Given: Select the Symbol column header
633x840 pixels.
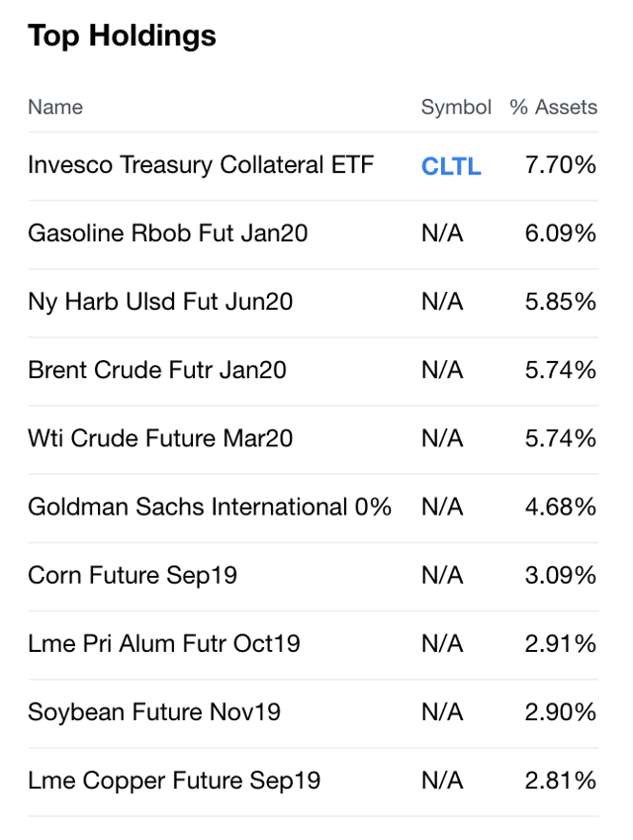Looking at the screenshot, I should click(x=456, y=107).
